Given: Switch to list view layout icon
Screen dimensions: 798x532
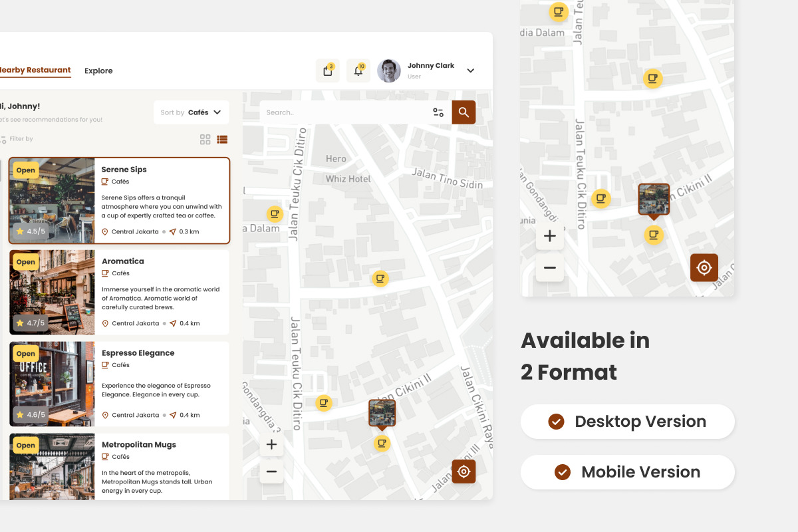Looking at the screenshot, I should click(x=222, y=140).
